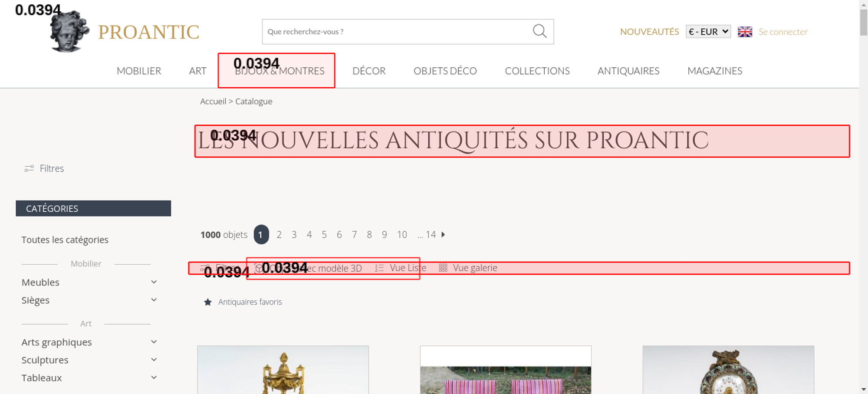This screenshot has width=868, height=394.
Task: Click the Filtres sliders icon in sidebar
Action: 29,168
